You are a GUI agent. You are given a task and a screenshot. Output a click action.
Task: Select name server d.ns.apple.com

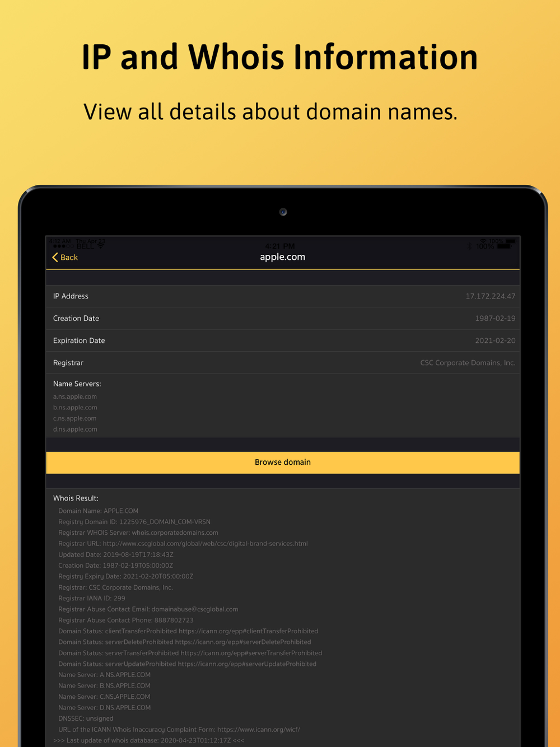pyautogui.click(x=75, y=429)
